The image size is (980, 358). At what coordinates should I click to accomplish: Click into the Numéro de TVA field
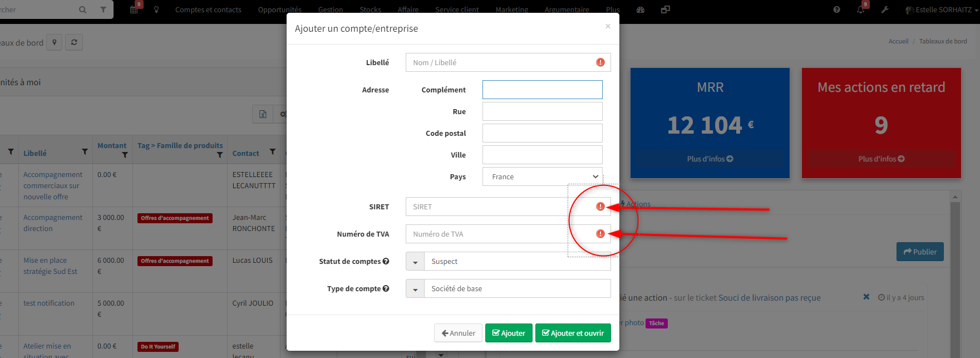click(508, 234)
